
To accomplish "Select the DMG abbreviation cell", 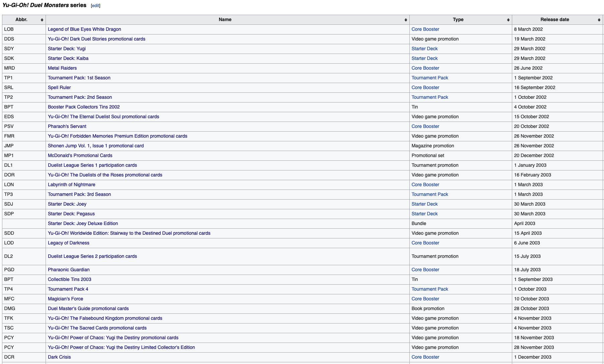I will [x=24, y=309].
